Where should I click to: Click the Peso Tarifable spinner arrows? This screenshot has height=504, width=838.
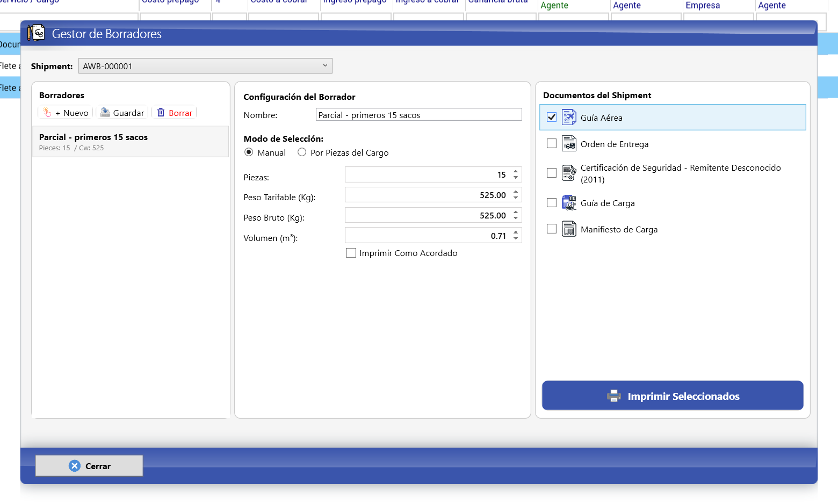point(516,195)
